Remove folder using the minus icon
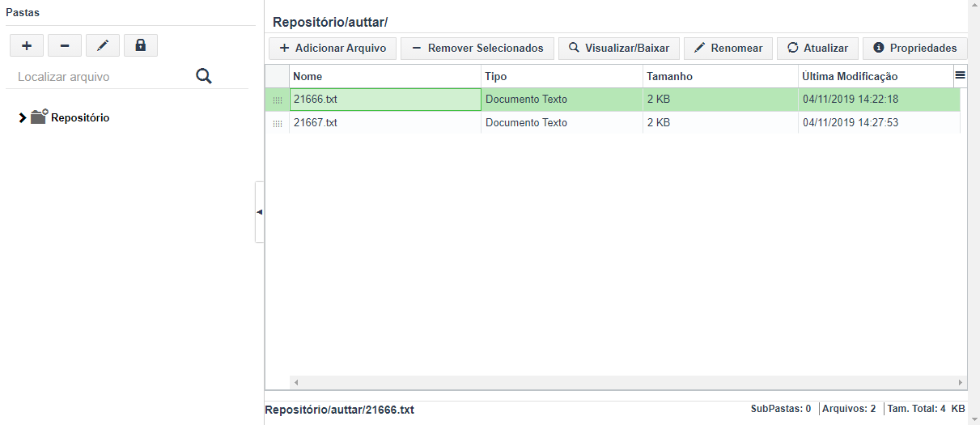Viewport: 980px width, 425px height. click(x=65, y=45)
